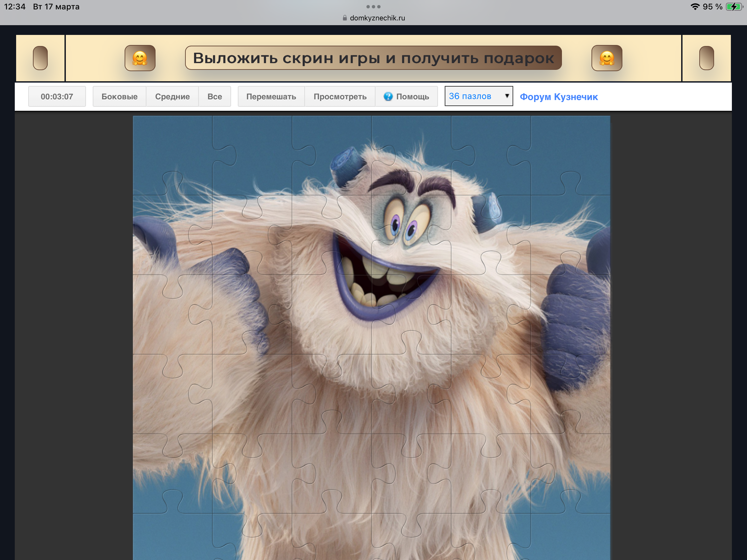Click the far-left rounded banner button
Image resolution: width=747 pixels, height=560 pixels.
pos(40,58)
